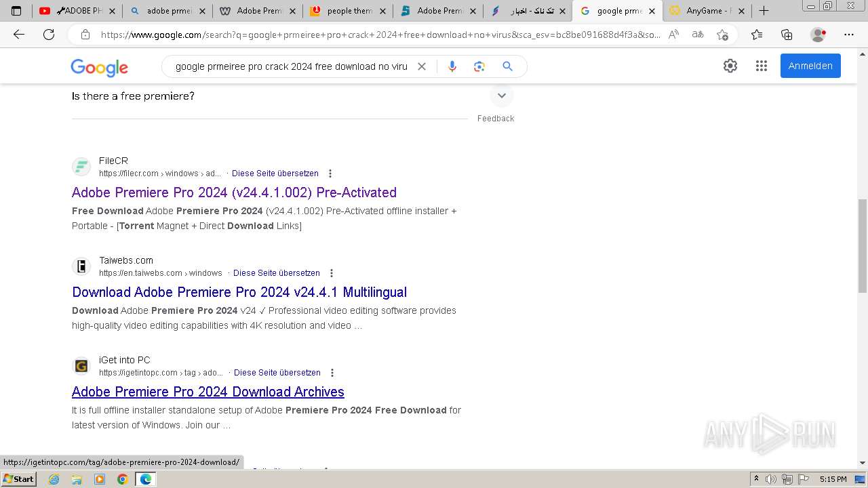Click the Anmelden sign-in button

810,66
